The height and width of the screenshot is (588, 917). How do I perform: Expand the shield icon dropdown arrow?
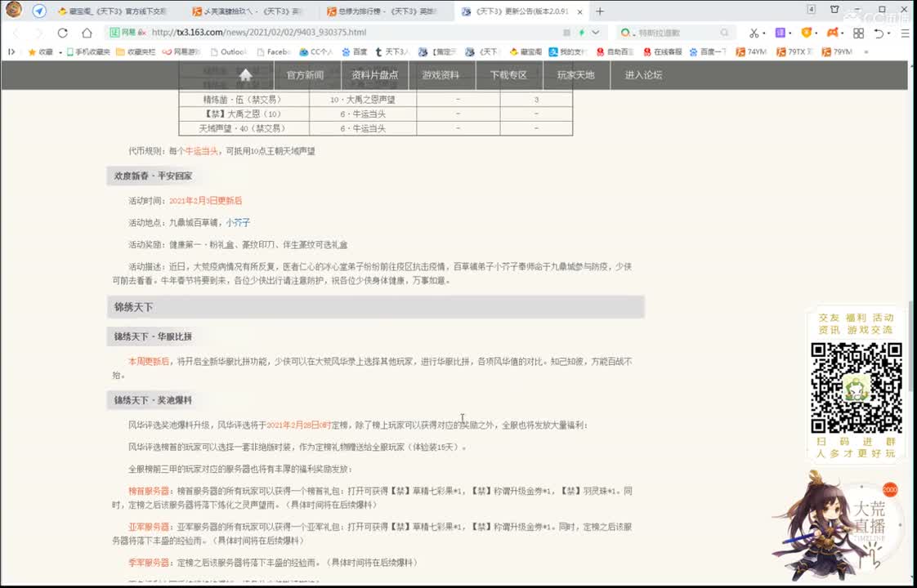pos(816,34)
